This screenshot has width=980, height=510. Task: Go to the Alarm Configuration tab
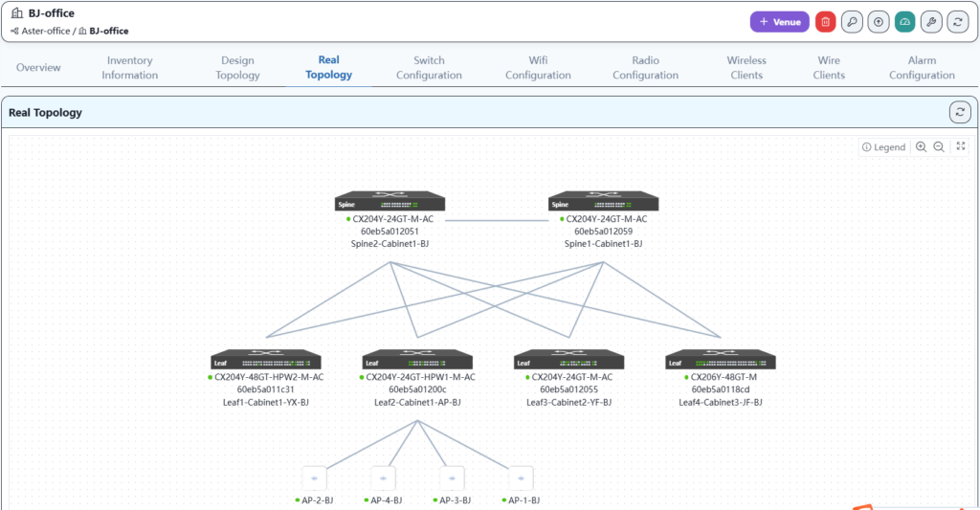pyautogui.click(x=922, y=68)
